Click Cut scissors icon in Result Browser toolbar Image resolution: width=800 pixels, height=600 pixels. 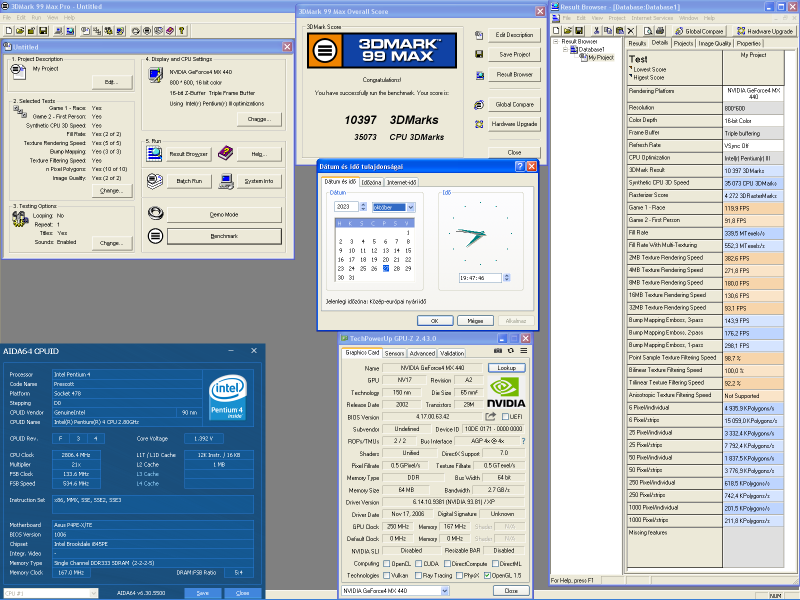point(596,31)
